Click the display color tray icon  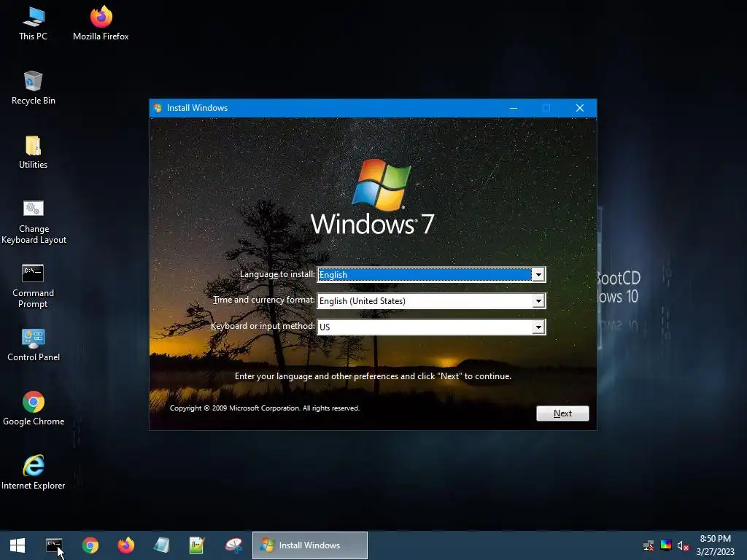coord(666,545)
